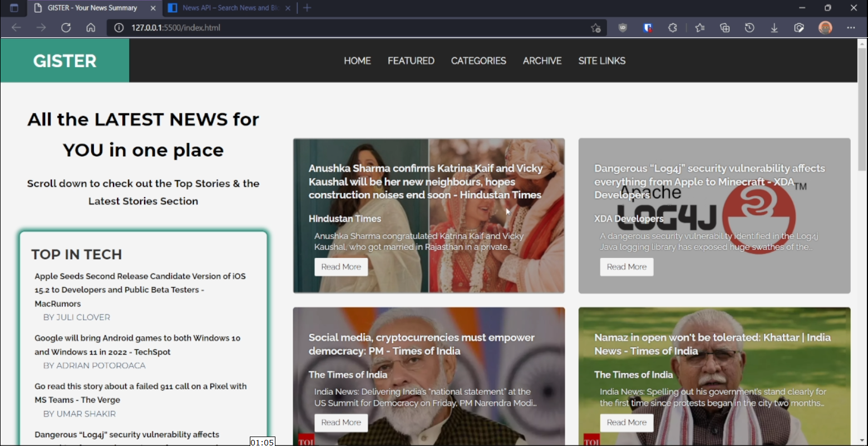Open the uBlock Origin shield extension

623,28
